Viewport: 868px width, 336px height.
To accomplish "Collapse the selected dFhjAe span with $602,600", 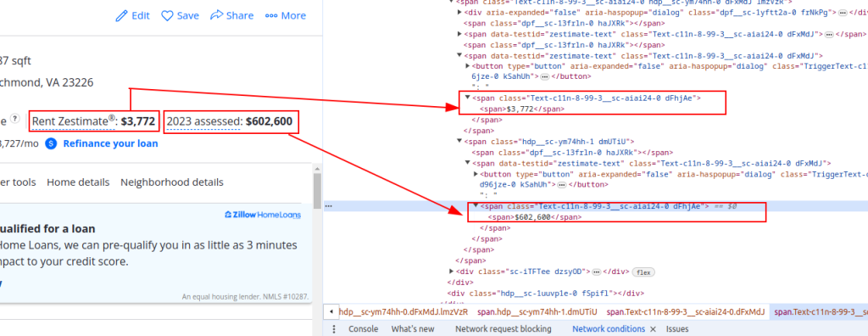I will tap(476, 205).
